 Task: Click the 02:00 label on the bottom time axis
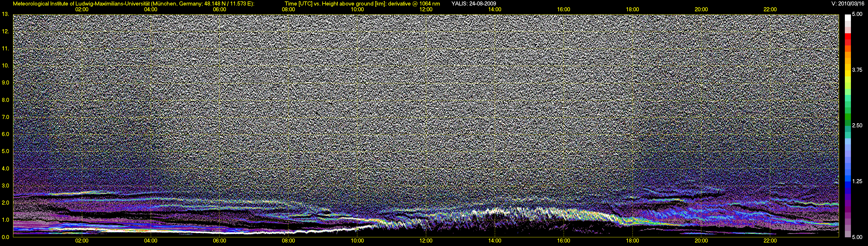82,241
